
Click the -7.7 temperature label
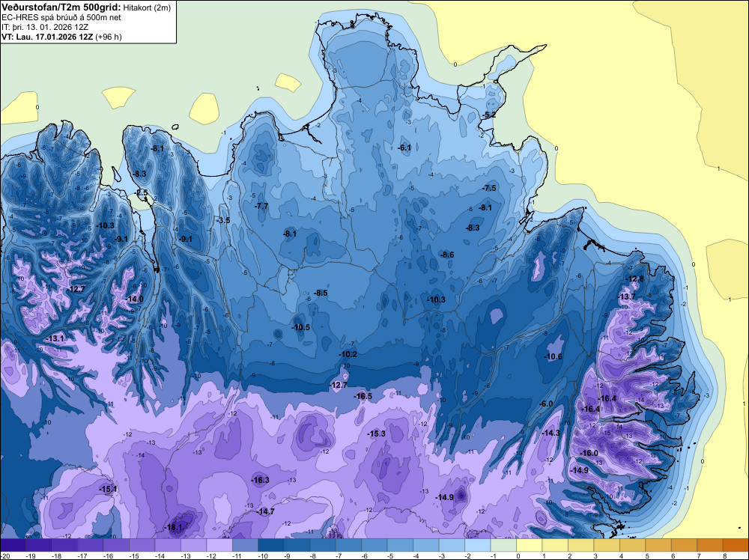tap(261, 206)
